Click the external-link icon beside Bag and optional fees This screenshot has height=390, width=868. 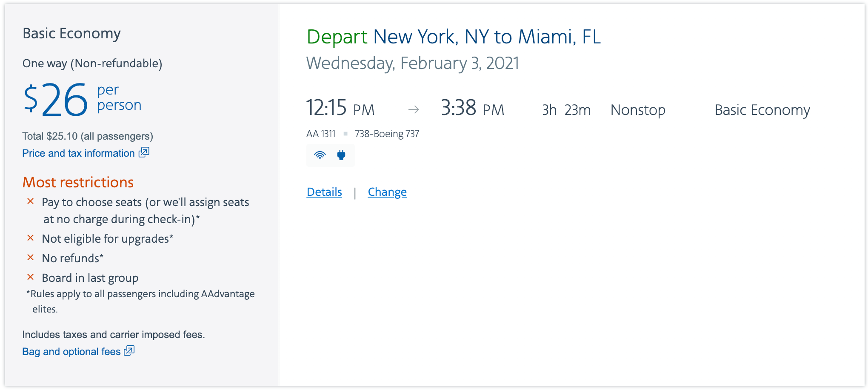click(129, 351)
